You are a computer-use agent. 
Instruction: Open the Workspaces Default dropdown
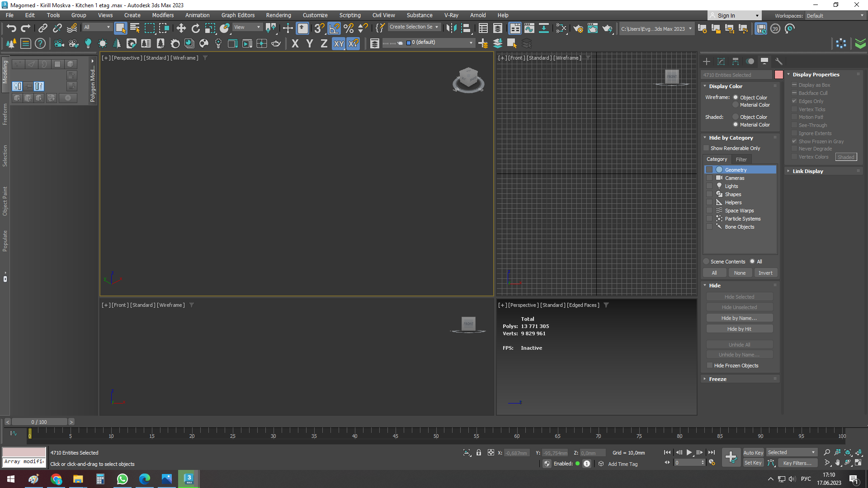click(835, 16)
